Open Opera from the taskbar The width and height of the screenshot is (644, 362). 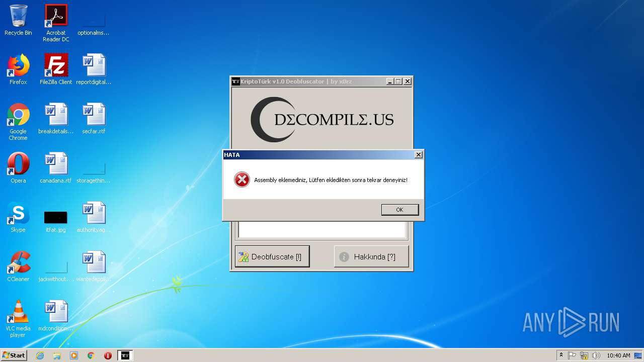coord(108,355)
